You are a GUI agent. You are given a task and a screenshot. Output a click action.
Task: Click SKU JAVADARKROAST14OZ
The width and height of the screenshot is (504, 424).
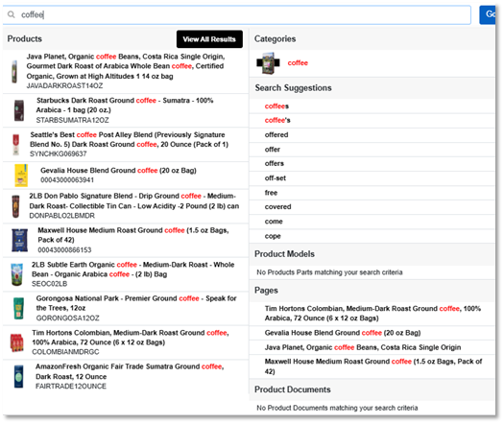pos(64,85)
